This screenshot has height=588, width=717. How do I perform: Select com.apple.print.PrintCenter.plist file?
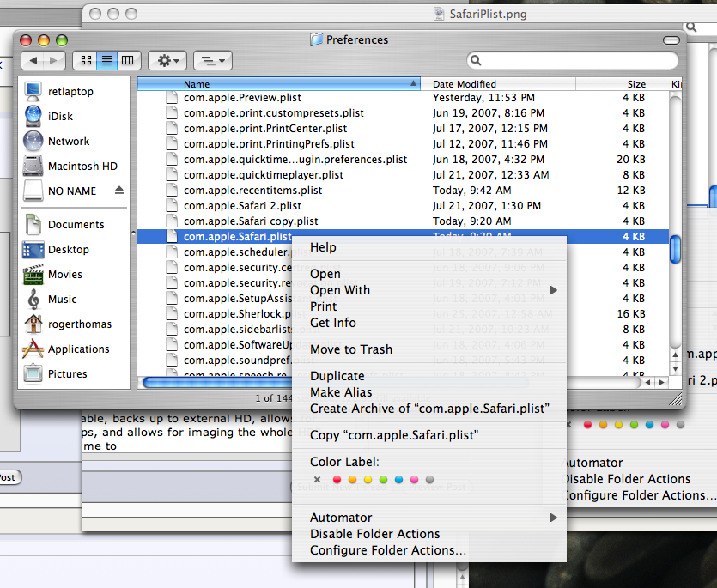[265, 129]
